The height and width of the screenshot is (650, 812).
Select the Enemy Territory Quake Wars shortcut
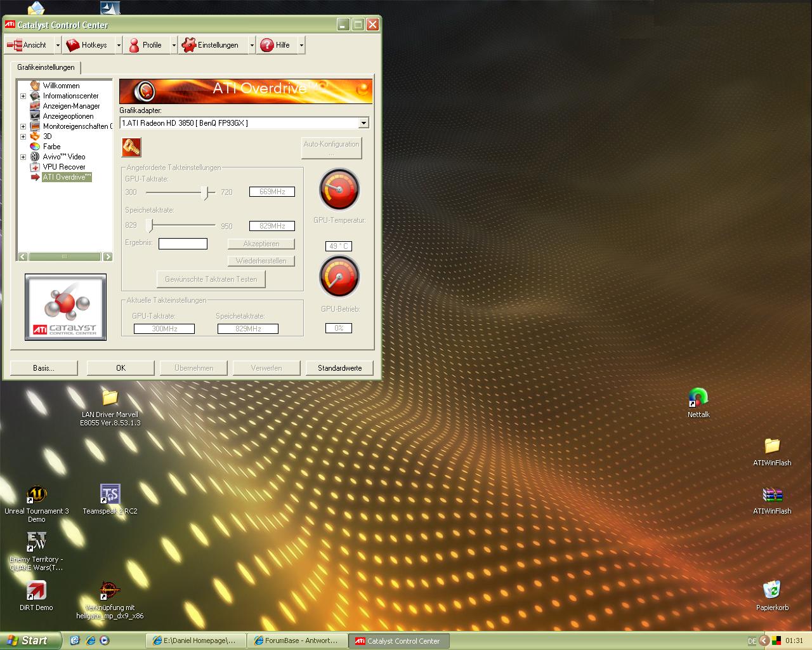[x=37, y=543]
